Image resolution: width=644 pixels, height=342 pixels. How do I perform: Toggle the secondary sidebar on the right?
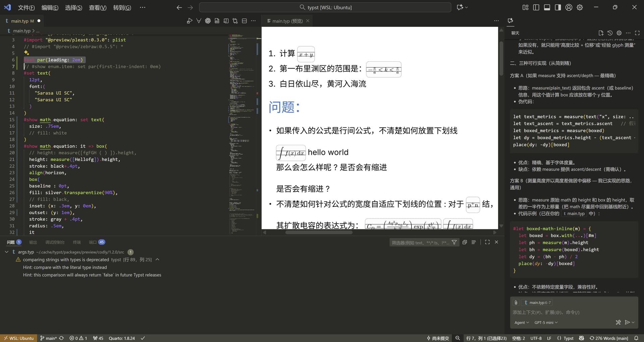point(557,7)
